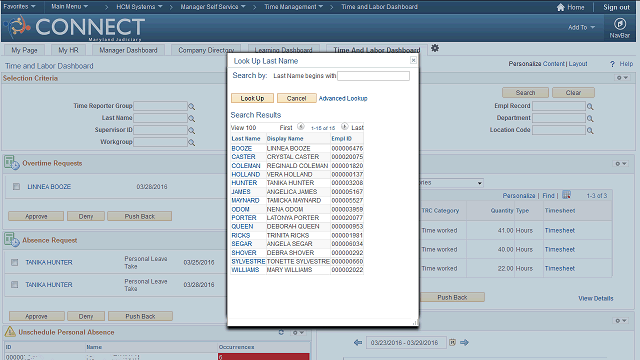This screenshot has height=360, width=640.
Task: Click the date range field 03/23/2016
Action: tap(406, 342)
